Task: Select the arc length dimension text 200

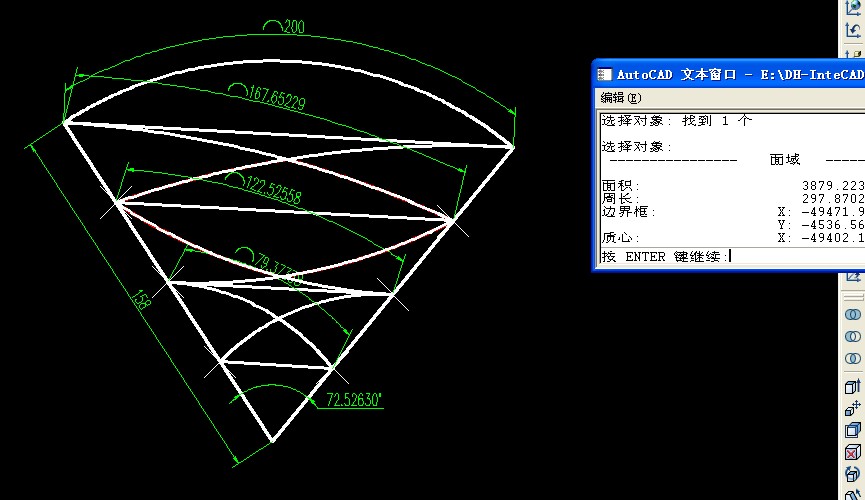Action: click(x=284, y=26)
